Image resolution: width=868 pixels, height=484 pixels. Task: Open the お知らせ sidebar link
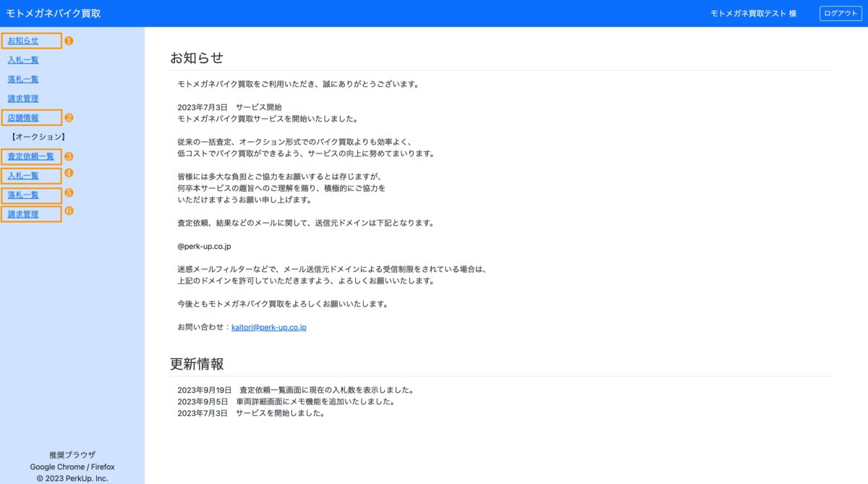(x=23, y=41)
